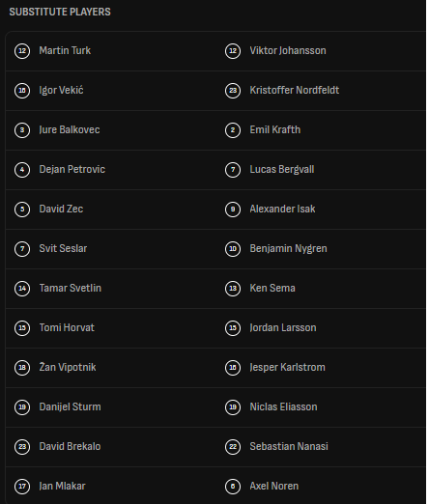Click Martin Turk's number 12 badge
Image resolution: width=429 pixels, height=504 pixels.
22,51
